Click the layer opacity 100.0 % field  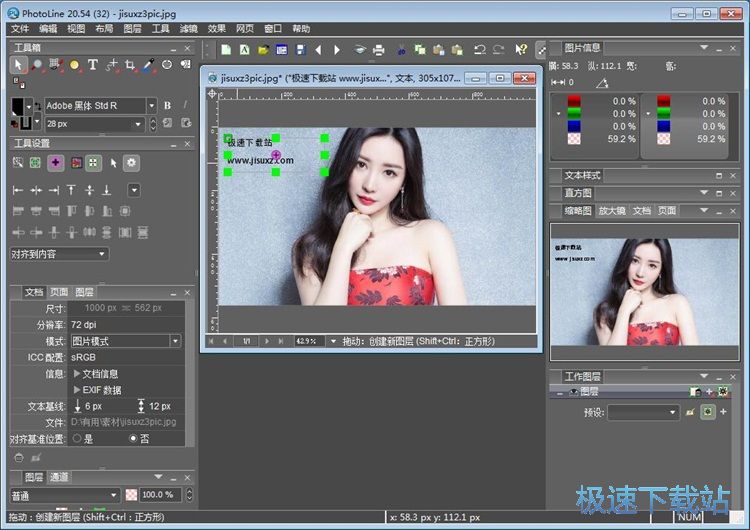(155, 495)
